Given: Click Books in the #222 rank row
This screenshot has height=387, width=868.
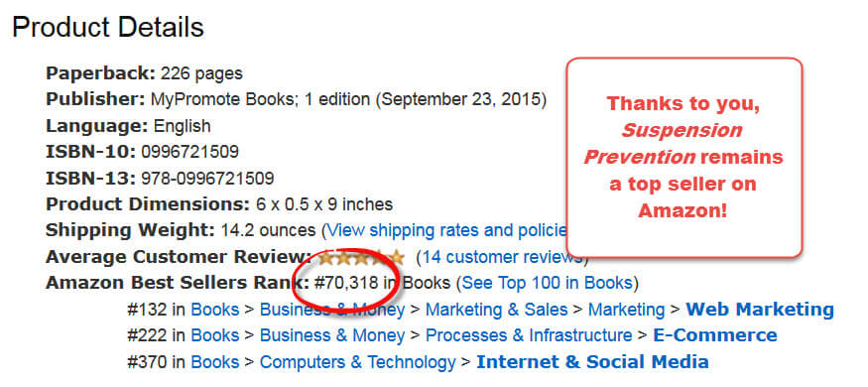Looking at the screenshot, I should [215, 335].
